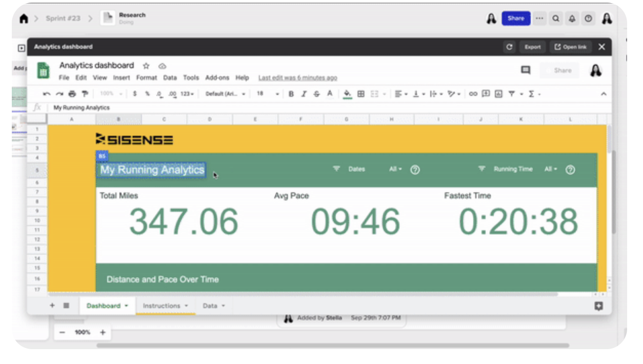643x364 pixels.
Task: Open the top bar help icon
Action: point(589,18)
